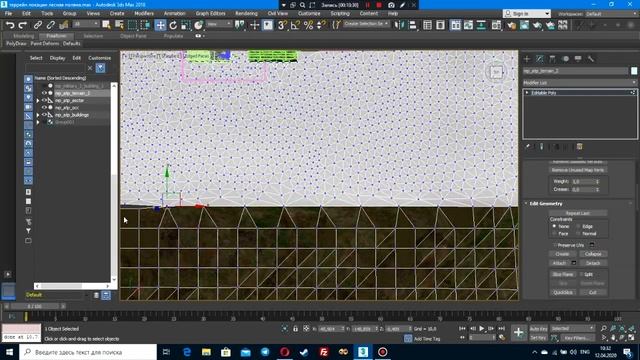This screenshot has height=360, width=640.
Task: Toggle Angle Snap icon
Action: 295,25
